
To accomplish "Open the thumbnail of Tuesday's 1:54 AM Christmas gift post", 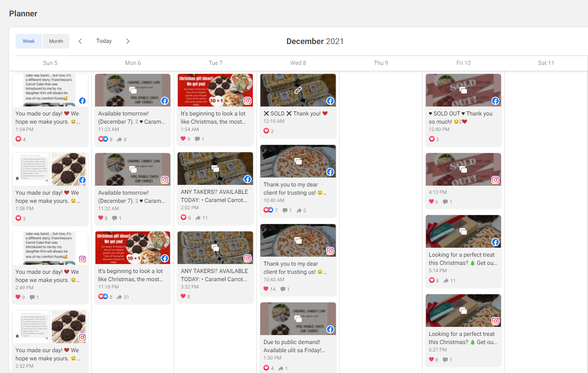I will 215,90.
